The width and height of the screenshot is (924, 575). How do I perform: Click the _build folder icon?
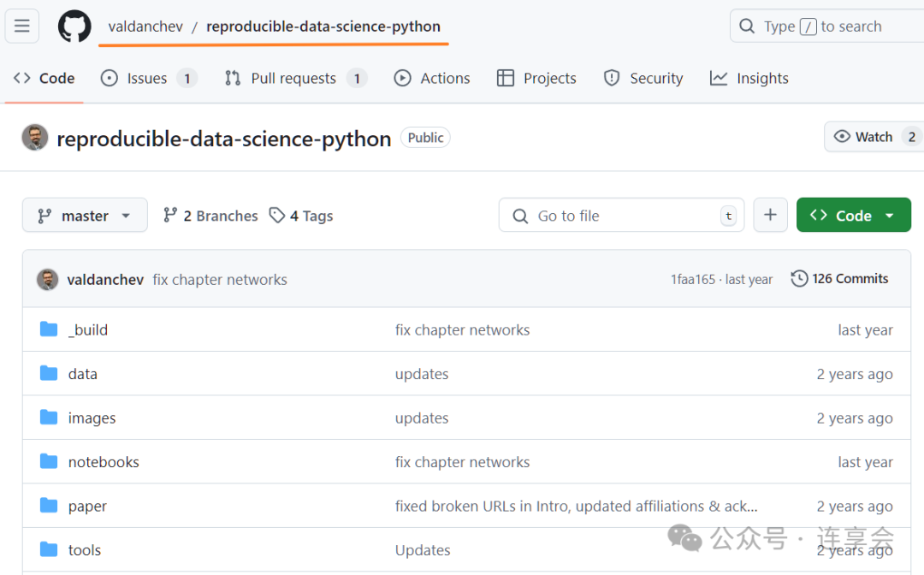(x=49, y=329)
